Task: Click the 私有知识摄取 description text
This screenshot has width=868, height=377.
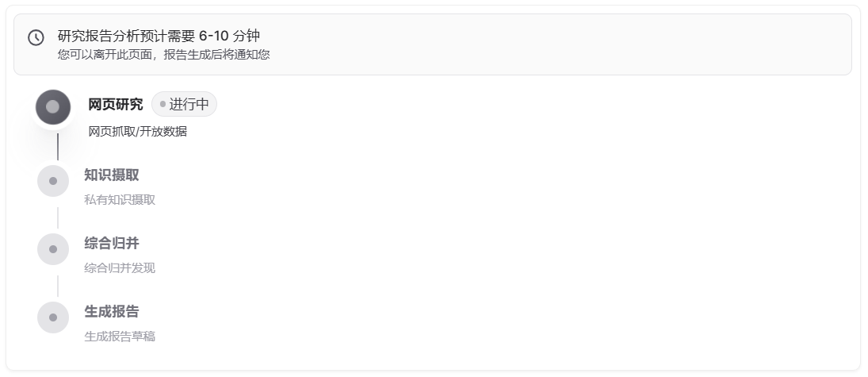Action: (120, 199)
